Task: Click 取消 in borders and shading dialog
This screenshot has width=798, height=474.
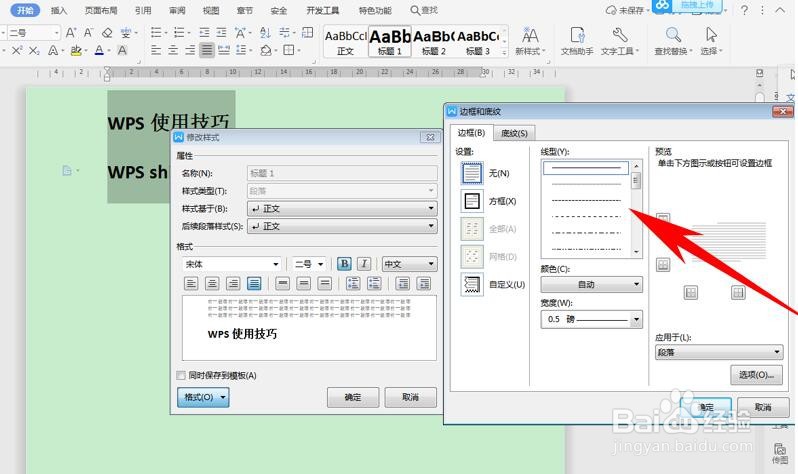Action: tap(763, 407)
